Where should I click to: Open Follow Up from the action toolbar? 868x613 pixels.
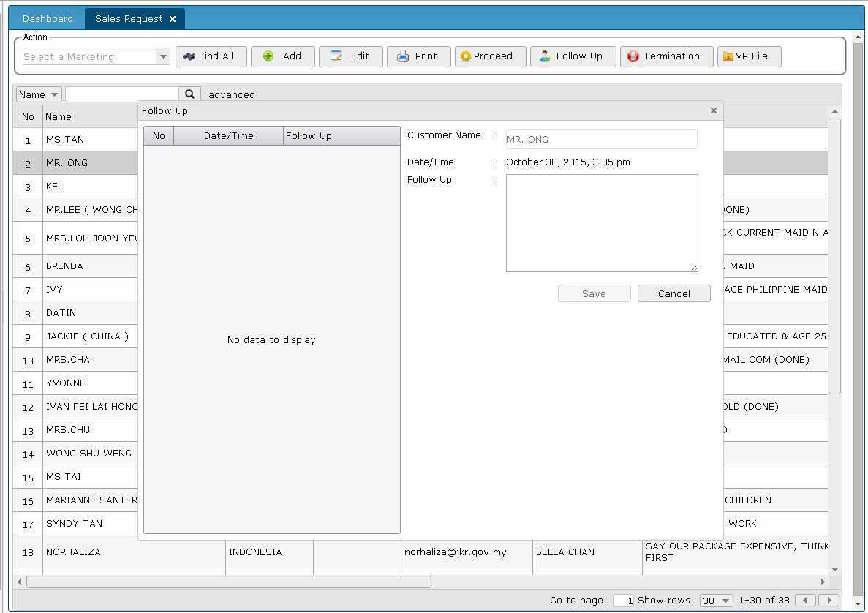(572, 56)
